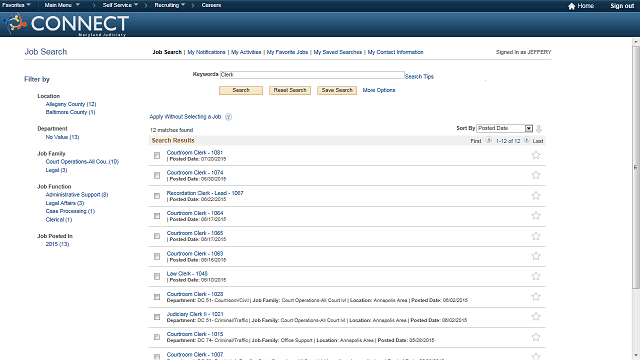
Task: Star the Judiciary Clerk II - 1021 job
Action: click(536, 317)
